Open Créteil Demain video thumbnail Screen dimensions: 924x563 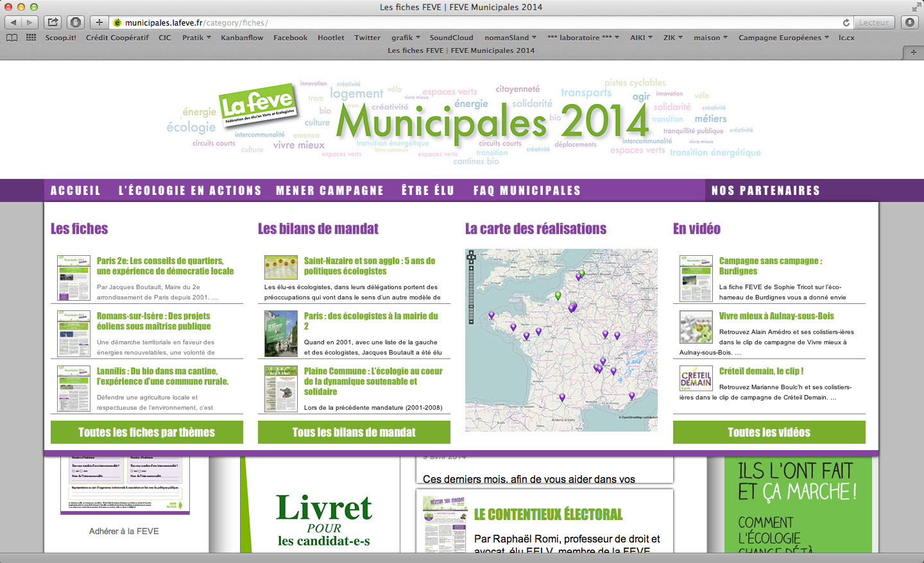pyautogui.click(x=696, y=378)
